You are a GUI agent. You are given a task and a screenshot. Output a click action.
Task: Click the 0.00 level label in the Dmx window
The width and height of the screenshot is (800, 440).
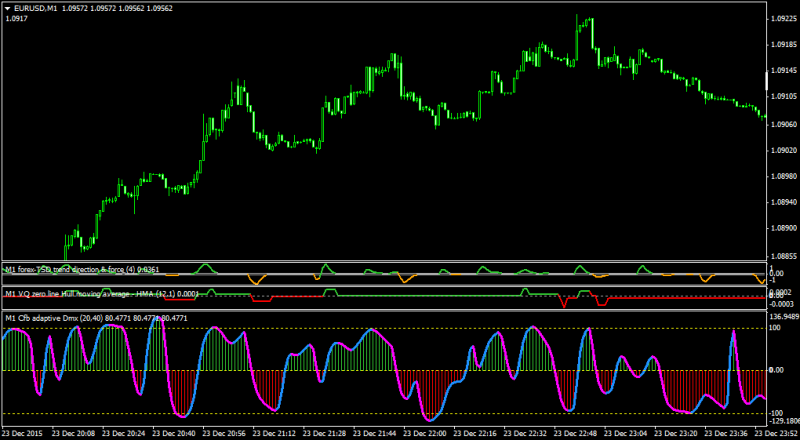pos(777,370)
